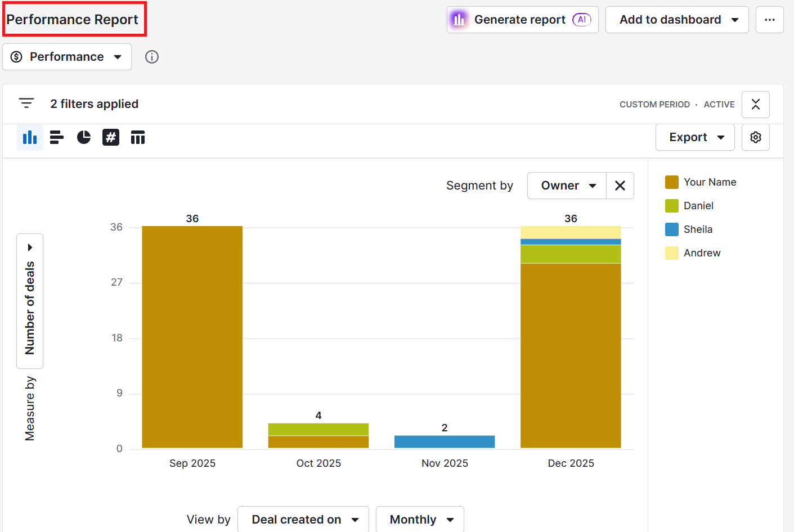Screen dimensions: 794x532
Task: Click the Dec 2025 stacked bar
Action: point(571,337)
